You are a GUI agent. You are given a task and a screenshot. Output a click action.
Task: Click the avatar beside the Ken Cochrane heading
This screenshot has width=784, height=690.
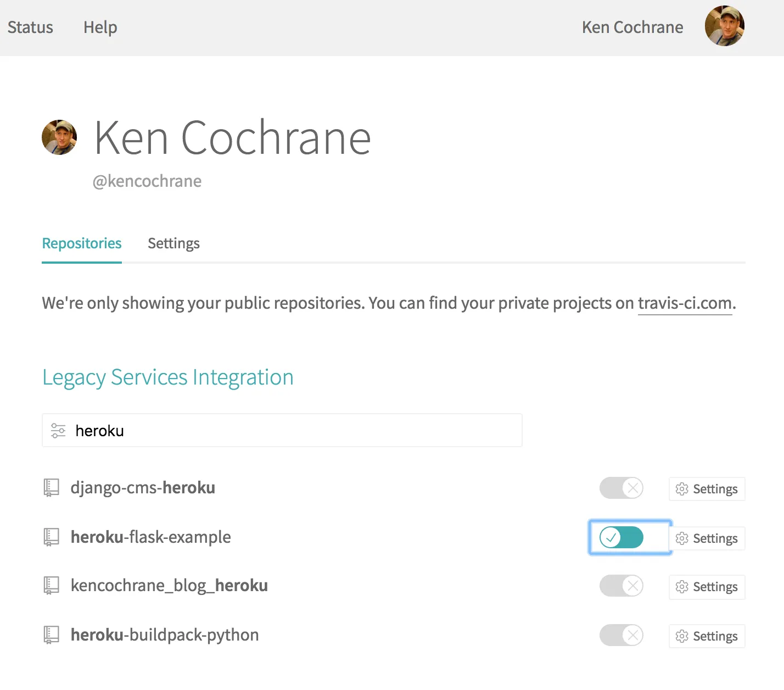(x=59, y=137)
